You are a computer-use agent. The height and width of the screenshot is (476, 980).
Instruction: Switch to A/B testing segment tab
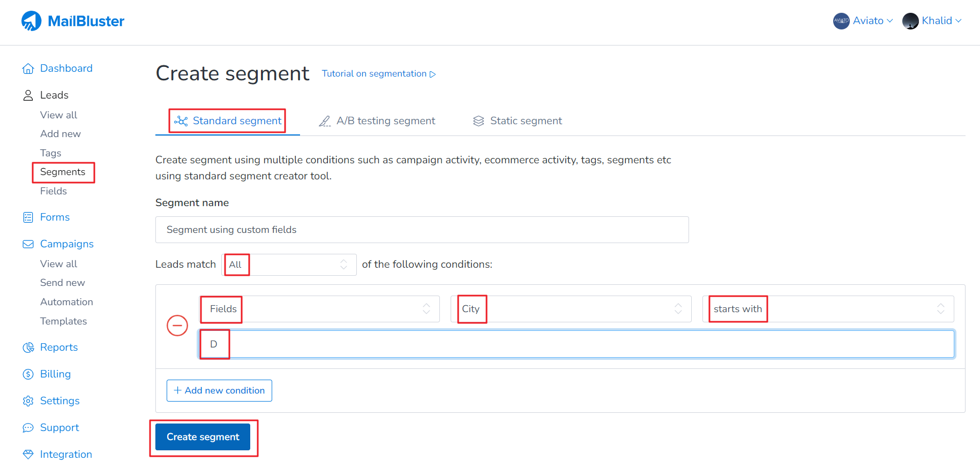click(x=377, y=121)
